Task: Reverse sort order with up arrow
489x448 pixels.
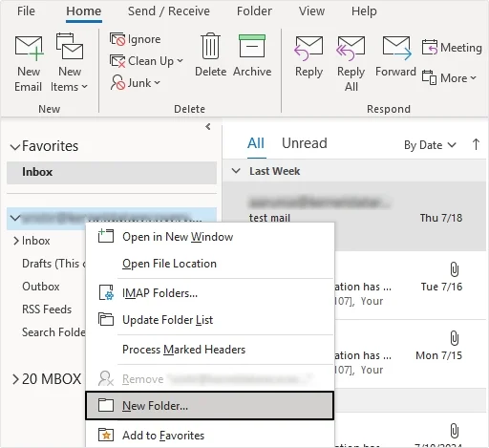Action: [476, 144]
